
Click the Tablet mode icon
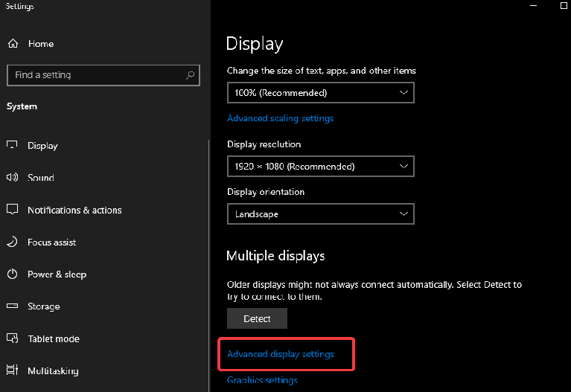tap(13, 338)
